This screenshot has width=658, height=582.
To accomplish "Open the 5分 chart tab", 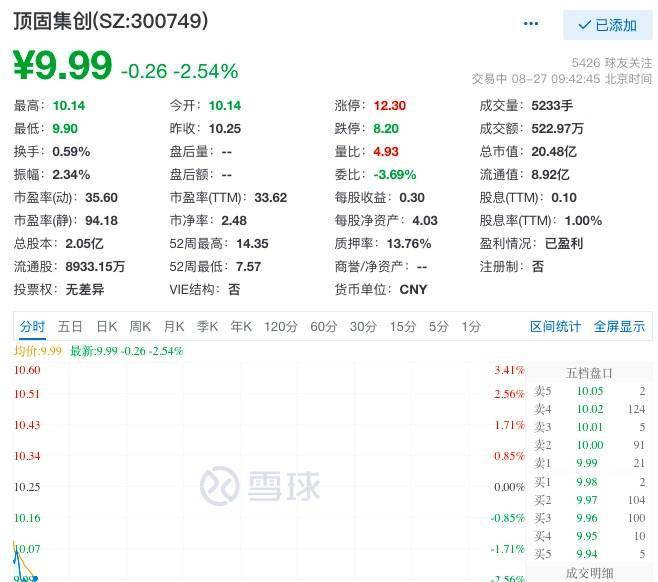I will [x=439, y=326].
